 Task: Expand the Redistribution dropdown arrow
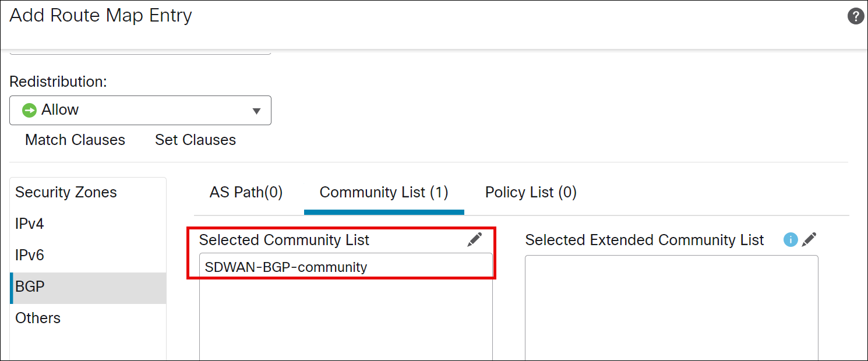256,111
